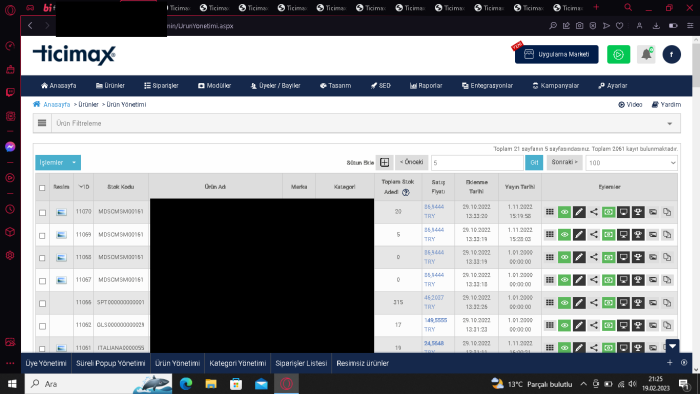Open File Explorer from the taskbar
The height and width of the screenshot is (394, 700).
[211, 384]
